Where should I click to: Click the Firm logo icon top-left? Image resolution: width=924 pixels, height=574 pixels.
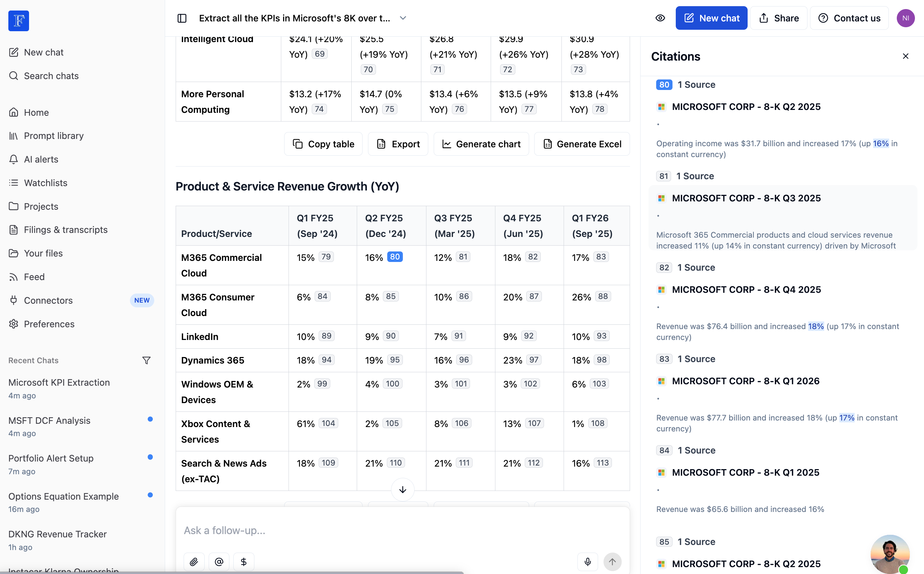point(19,20)
